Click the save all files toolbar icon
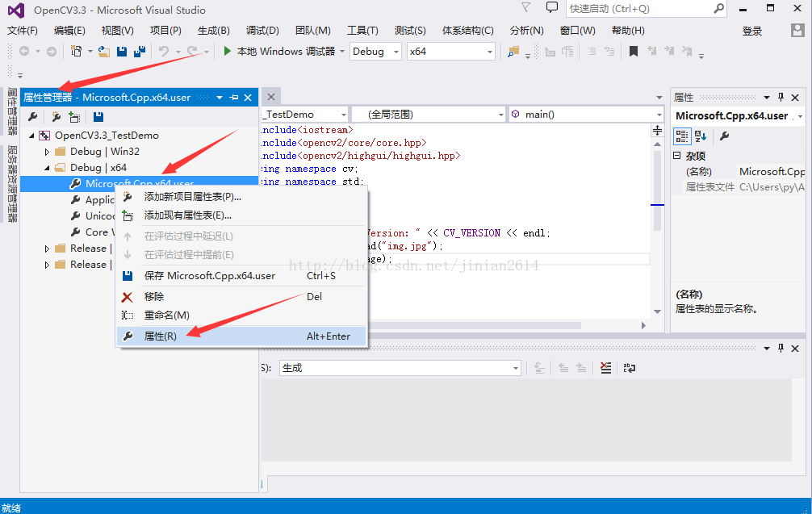This screenshot has height=514, width=812. tap(140, 52)
